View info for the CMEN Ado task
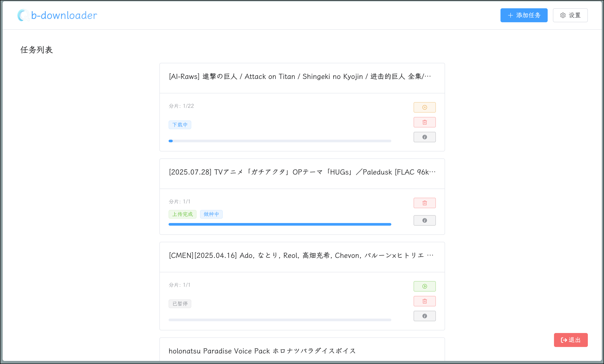 [424, 316]
